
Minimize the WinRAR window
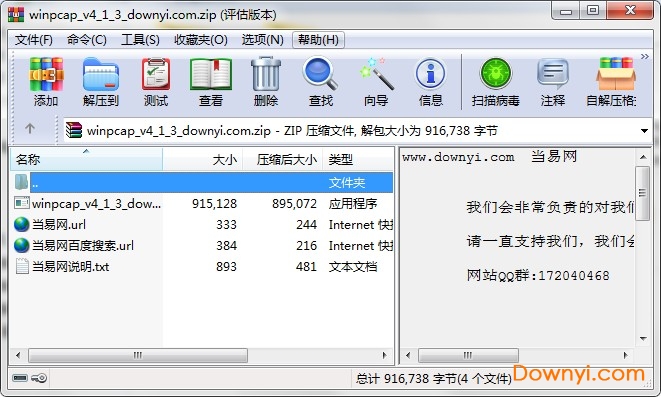pos(566,11)
